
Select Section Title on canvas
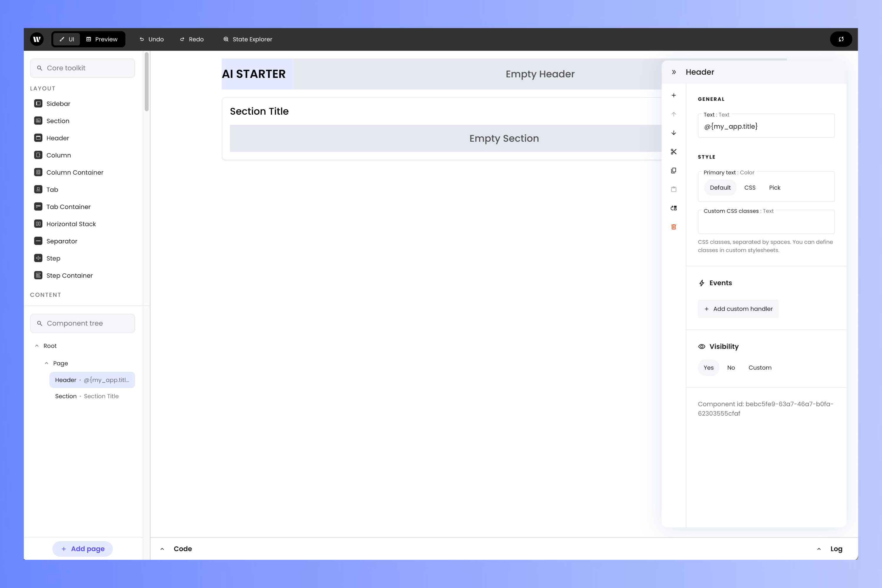point(259,111)
